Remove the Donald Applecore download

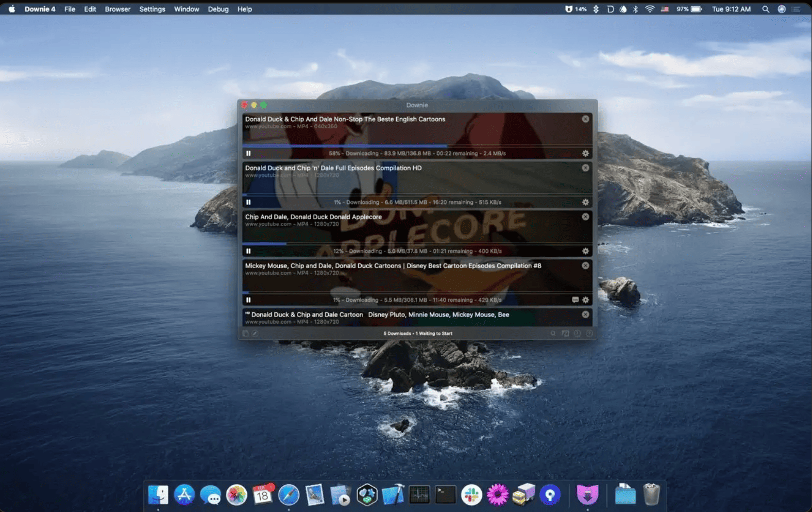[x=585, y=217]
